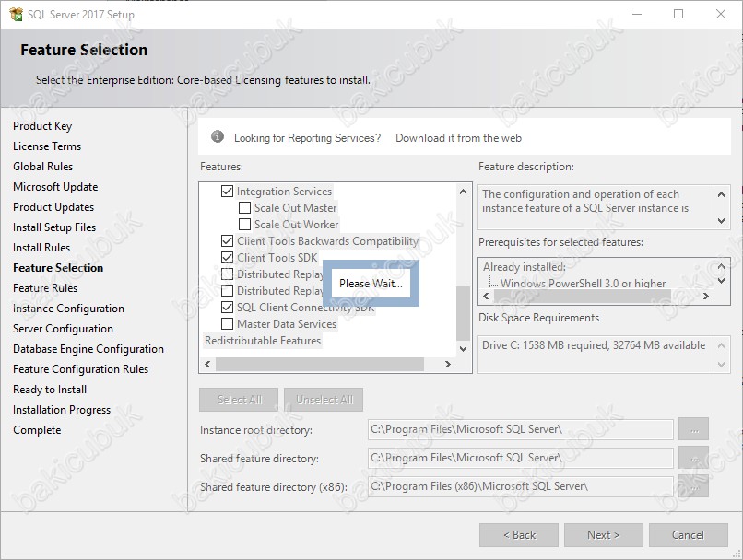
Task: Uncheck the Integration Services checkbox
Action: (x=227, y=192)
